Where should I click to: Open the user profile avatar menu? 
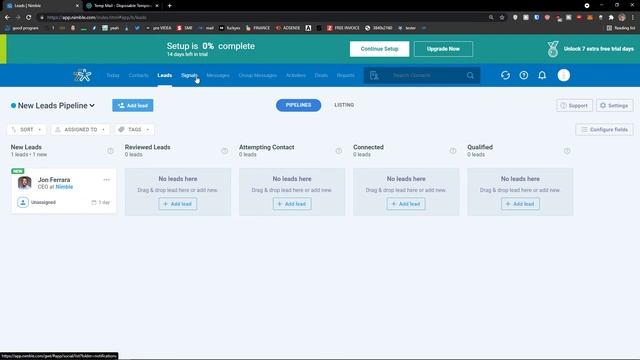[x=564, y=75]
